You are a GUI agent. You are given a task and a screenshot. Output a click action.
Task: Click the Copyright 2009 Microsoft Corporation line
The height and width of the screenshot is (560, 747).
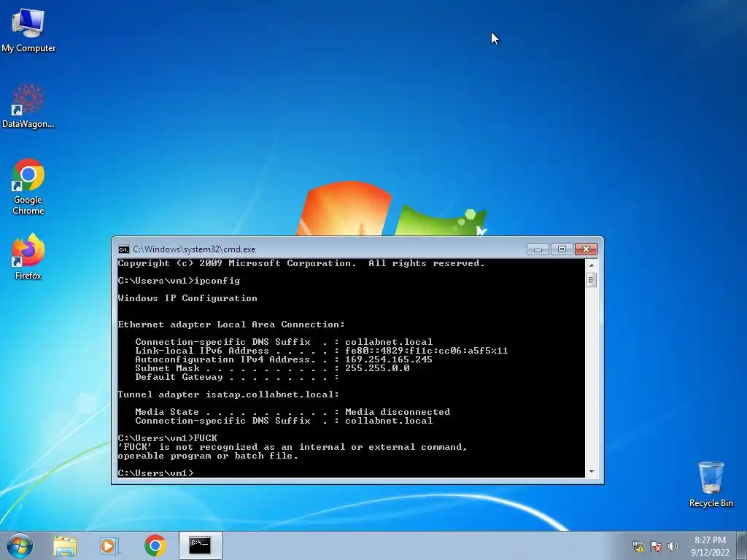(301, 263)
